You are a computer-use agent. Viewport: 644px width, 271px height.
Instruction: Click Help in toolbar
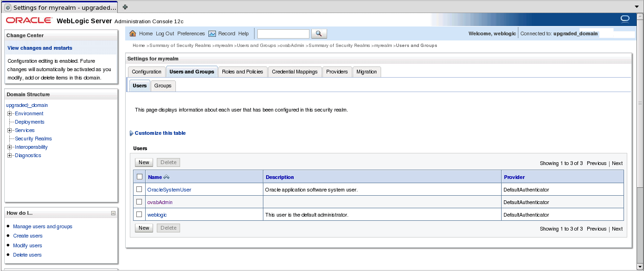pos(243,33)
